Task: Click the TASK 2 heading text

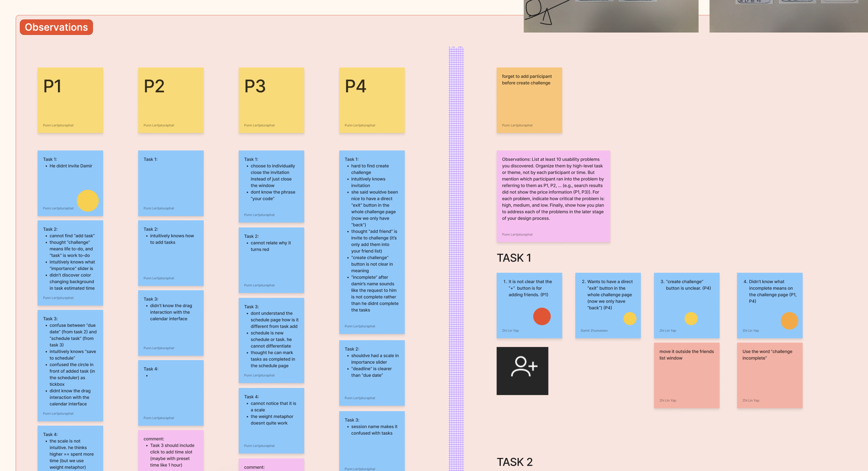Action: click(514, 462)
